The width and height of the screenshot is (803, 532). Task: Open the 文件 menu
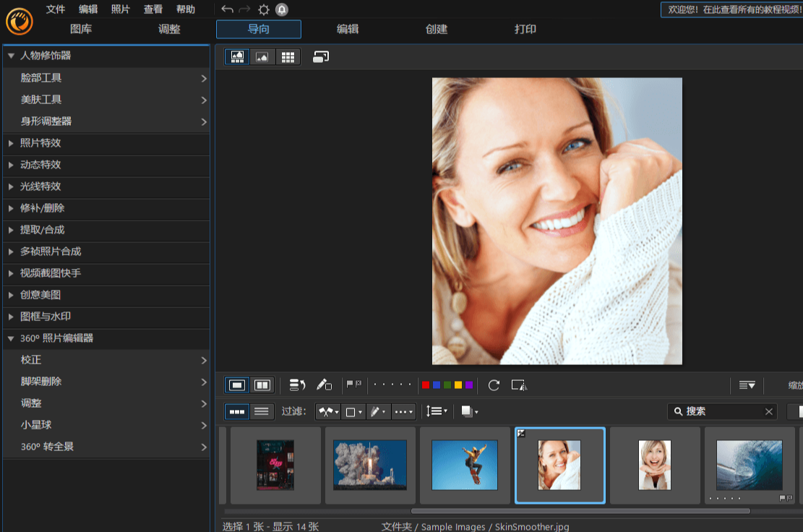(x=56, y=9)
